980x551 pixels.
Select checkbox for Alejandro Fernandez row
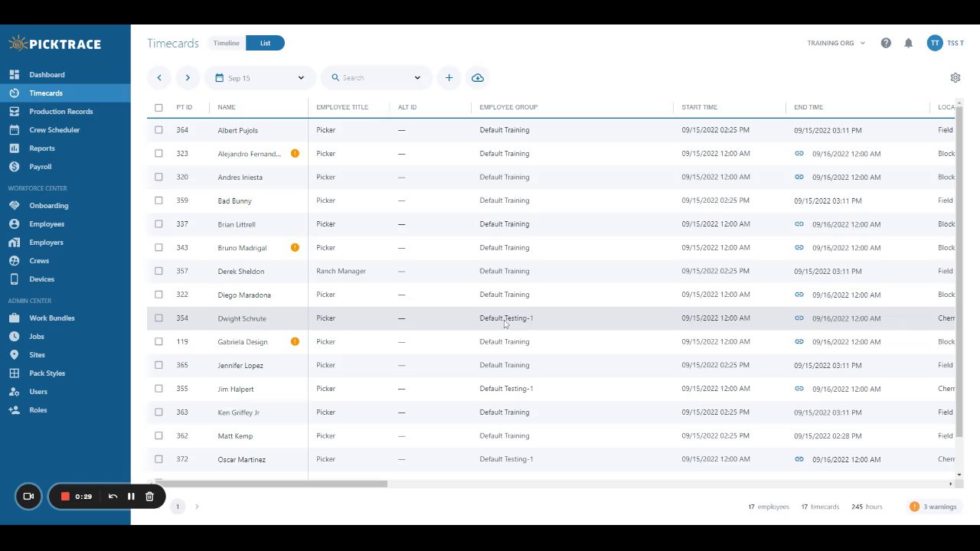[158, 153]
